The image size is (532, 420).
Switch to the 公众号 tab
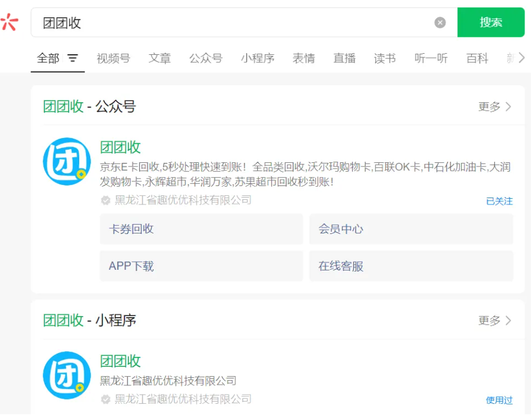206,58
